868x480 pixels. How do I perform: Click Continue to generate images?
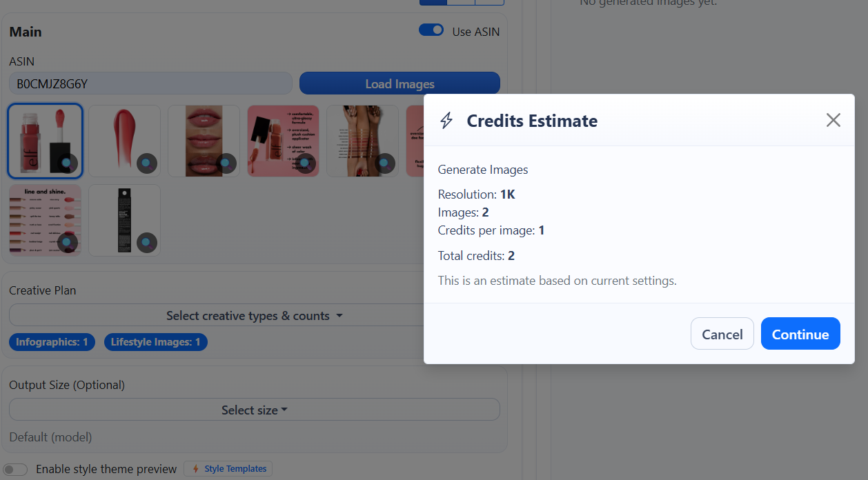click(x=800, y=334)
